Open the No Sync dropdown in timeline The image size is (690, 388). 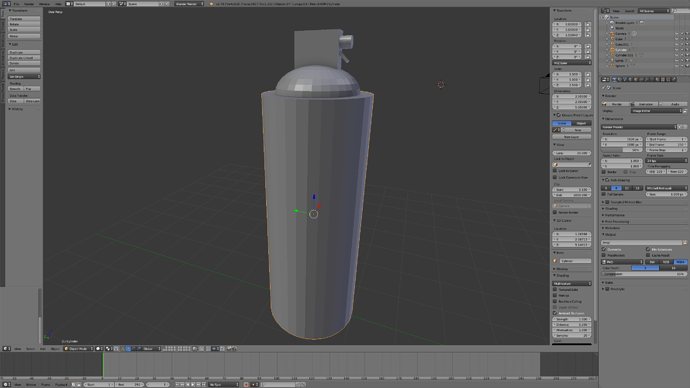tap(224, 384)
